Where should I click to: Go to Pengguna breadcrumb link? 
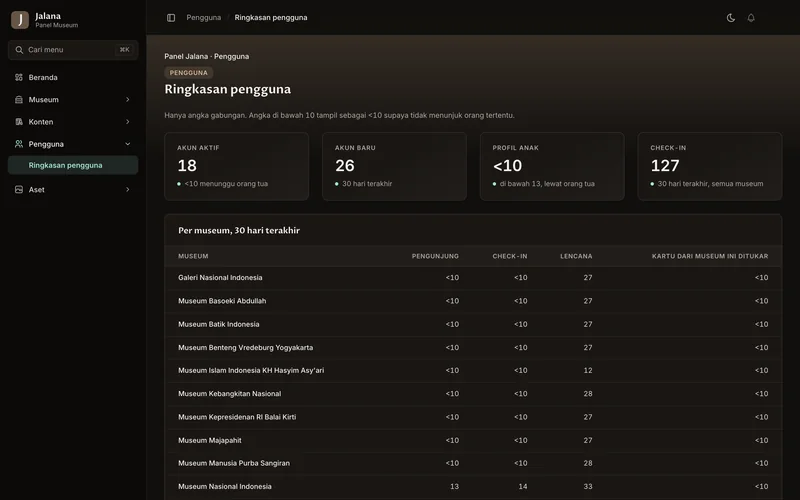tap(204, 17)
